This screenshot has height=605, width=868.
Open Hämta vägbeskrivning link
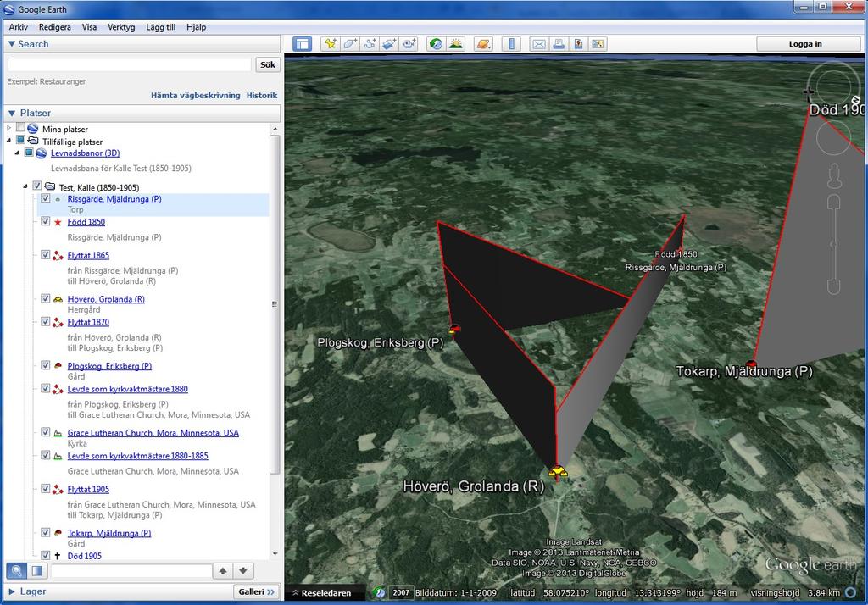(x=196, y=95)
